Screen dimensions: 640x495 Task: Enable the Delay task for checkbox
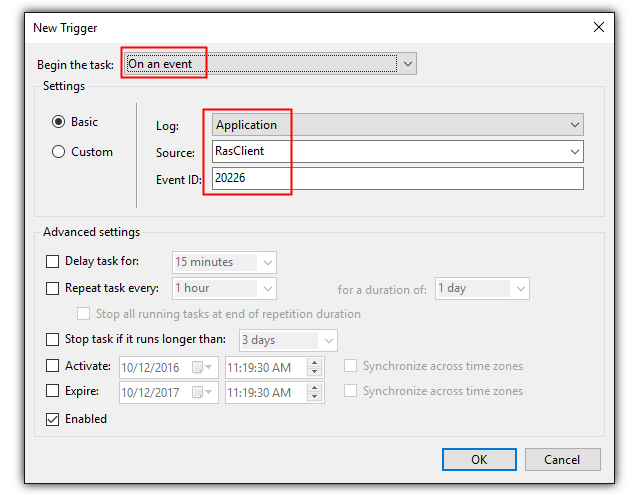tap(53, 262)
